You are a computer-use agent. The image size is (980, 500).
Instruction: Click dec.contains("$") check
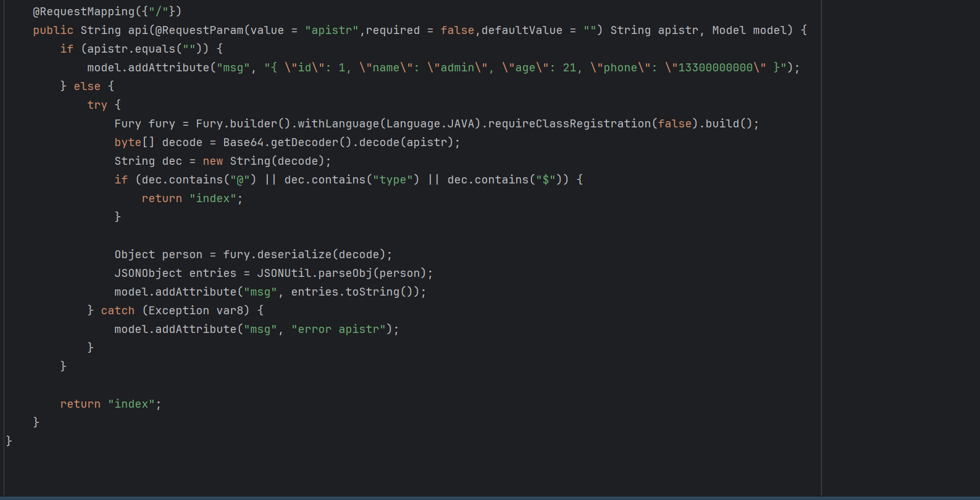[505, 180]
